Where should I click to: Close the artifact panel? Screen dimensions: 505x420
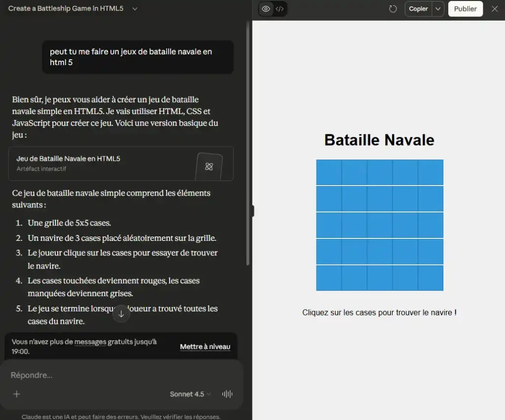click(495, 9)
